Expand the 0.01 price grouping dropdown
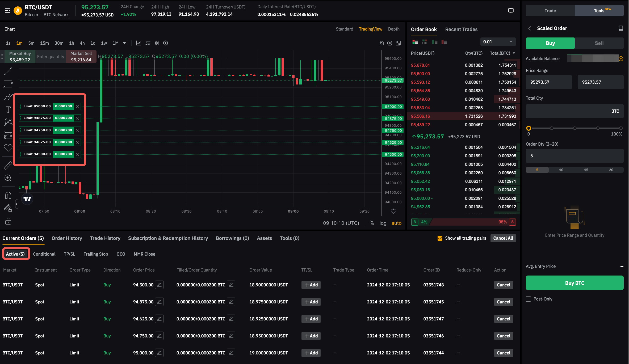The image size is (629, 364). (498, 42)
